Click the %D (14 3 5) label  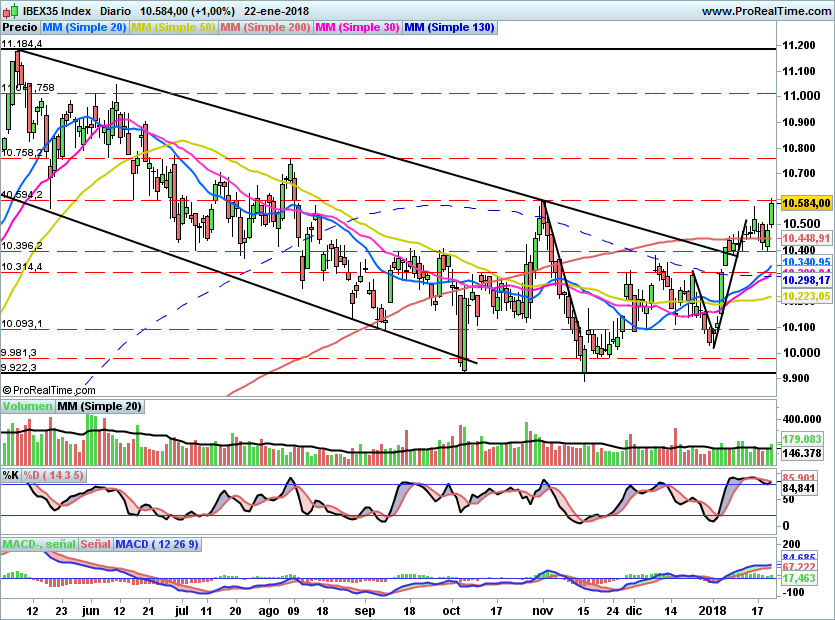55,474
